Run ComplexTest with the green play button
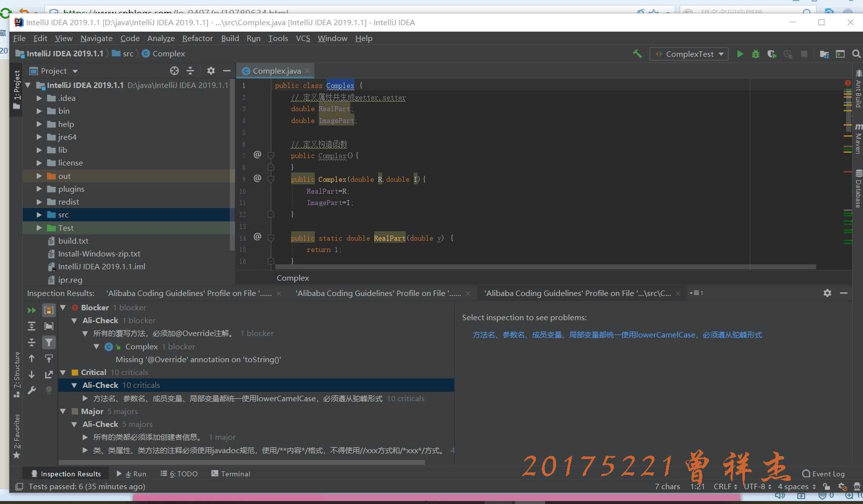863x504 pixels. (x=740, y=54)
